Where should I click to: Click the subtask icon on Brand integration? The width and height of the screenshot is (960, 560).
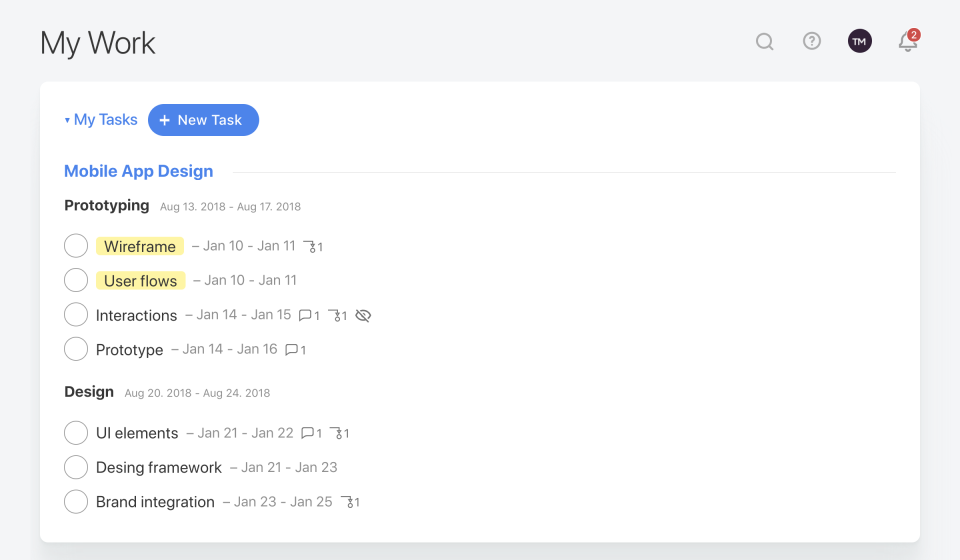[347, 502]
